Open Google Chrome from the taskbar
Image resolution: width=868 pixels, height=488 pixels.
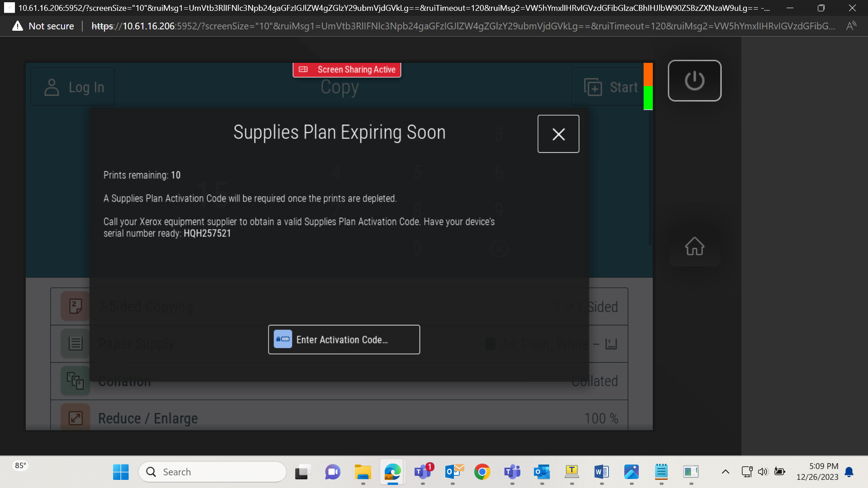pos(482,472)
